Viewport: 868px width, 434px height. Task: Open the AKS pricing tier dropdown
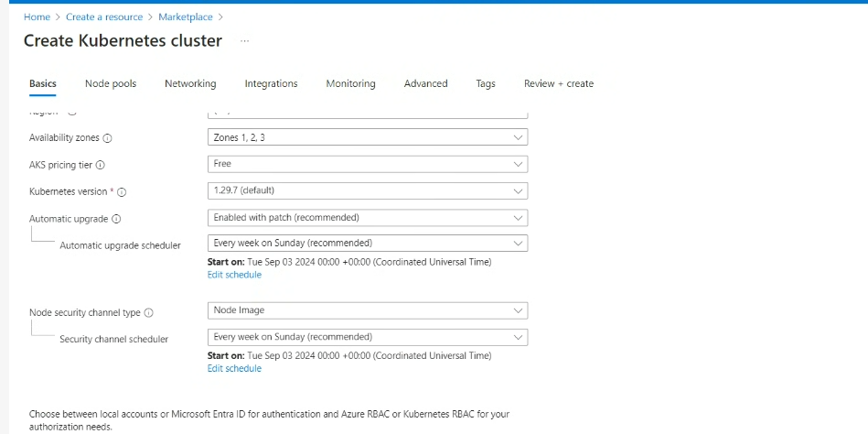(368, 164)
